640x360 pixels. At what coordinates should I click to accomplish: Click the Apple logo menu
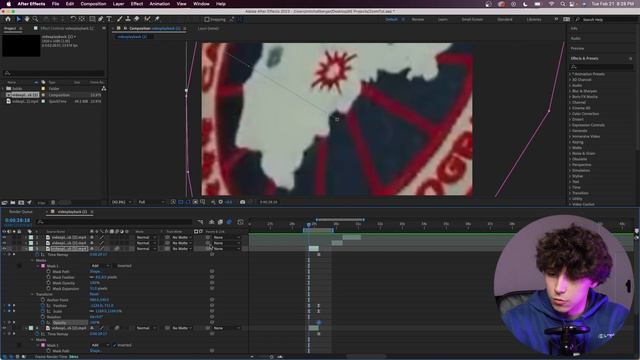[x=8, y=4]
